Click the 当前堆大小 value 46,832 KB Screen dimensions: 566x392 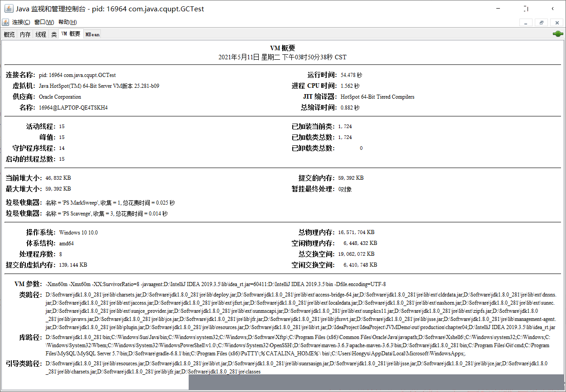click(x=58, y=178)
